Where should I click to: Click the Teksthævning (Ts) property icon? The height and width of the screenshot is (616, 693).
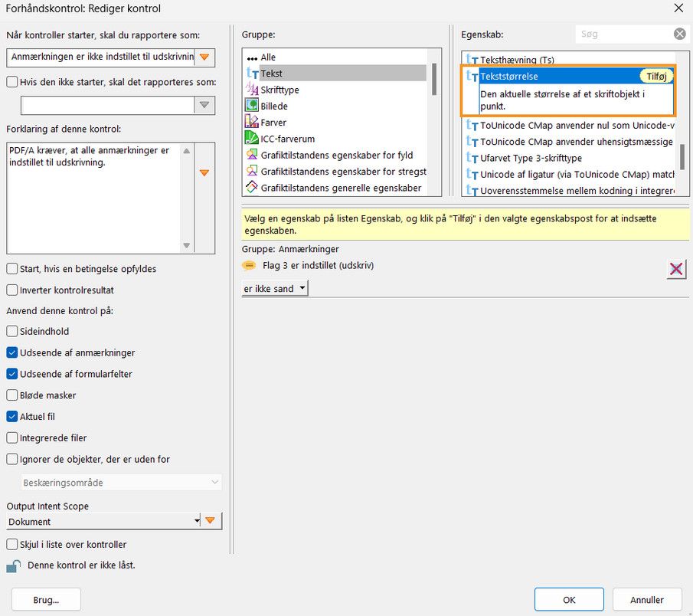[472, 60]
